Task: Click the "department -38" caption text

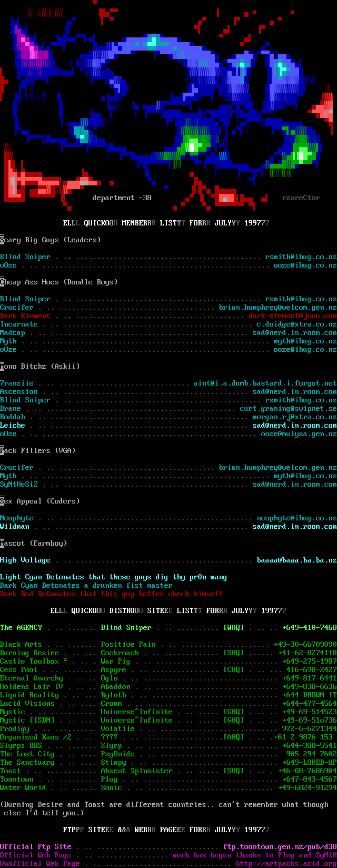Action: [122, 198]
